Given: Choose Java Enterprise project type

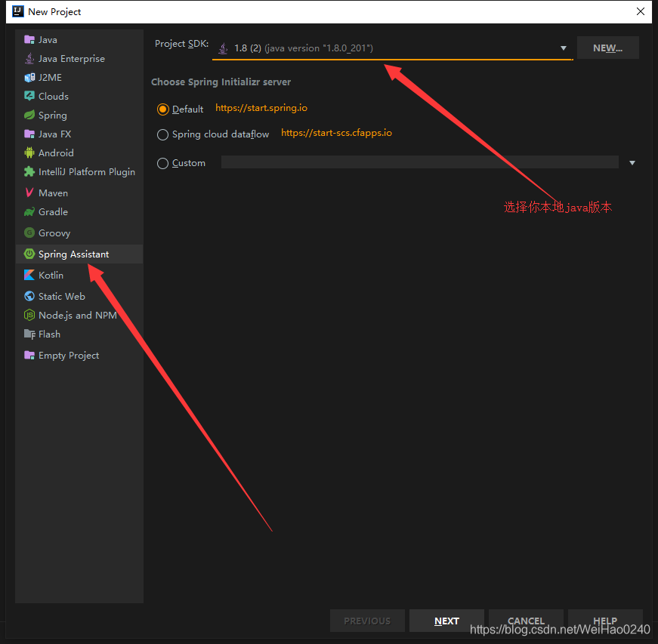Looking at the screenshot, I should 79,59.
